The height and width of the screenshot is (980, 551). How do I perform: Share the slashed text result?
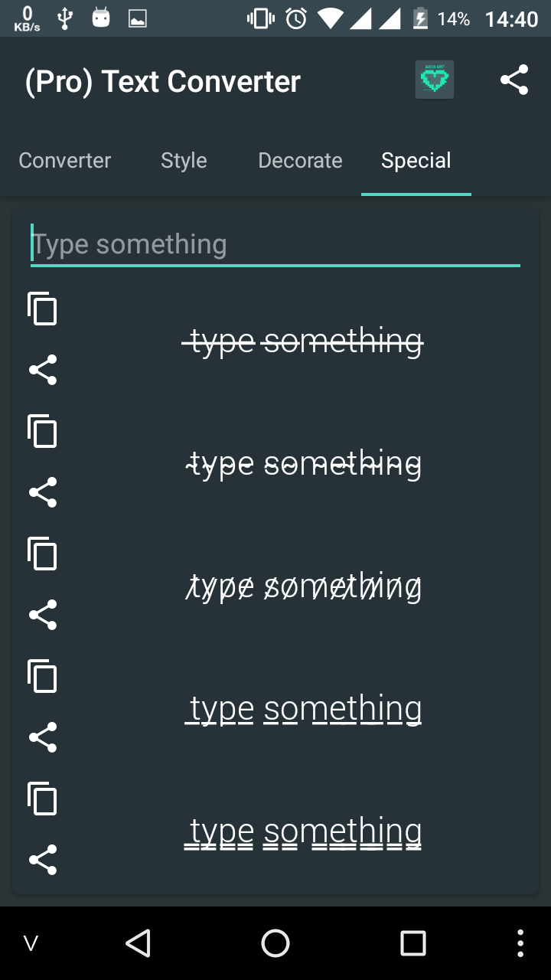click(x=43, y=615)
